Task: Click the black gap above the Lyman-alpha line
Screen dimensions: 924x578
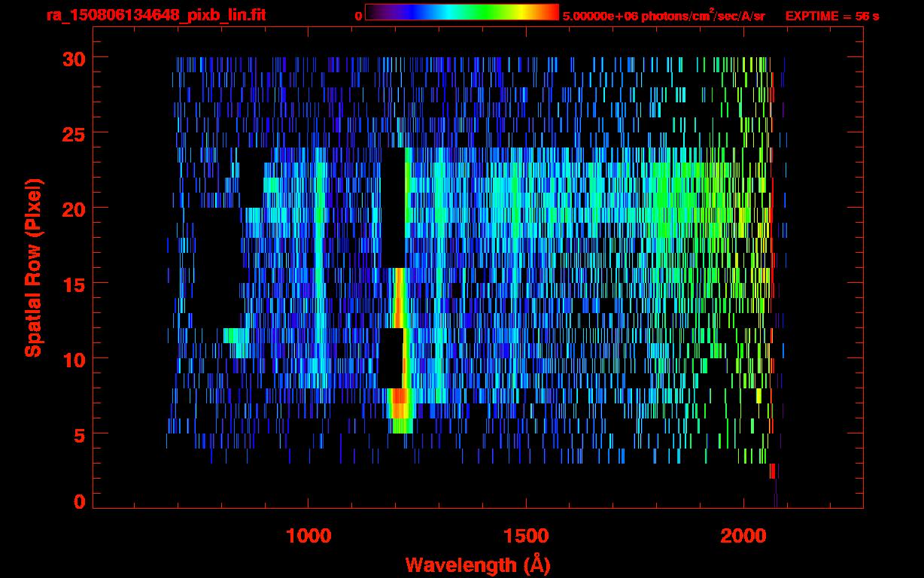Action: (x=394, y=208)
